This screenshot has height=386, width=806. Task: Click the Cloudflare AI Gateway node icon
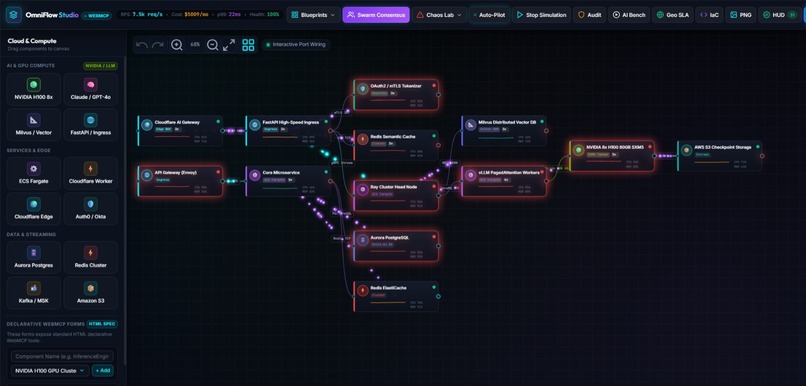147,125
